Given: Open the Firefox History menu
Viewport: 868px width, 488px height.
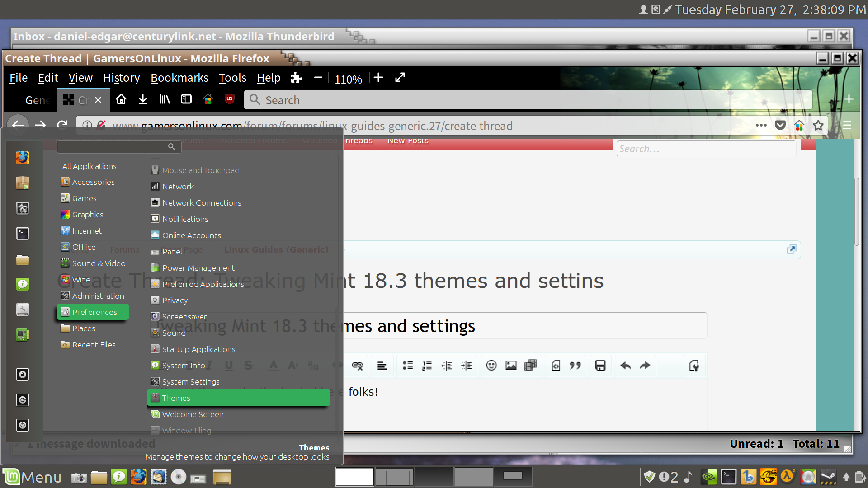Looking at the screenshot, I should point(121,78).
